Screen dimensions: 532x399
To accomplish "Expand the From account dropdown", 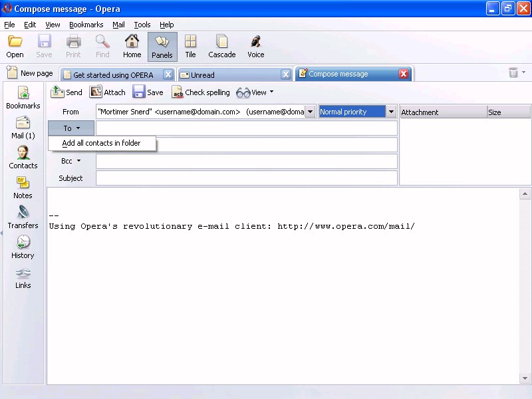I will (310, 112).
